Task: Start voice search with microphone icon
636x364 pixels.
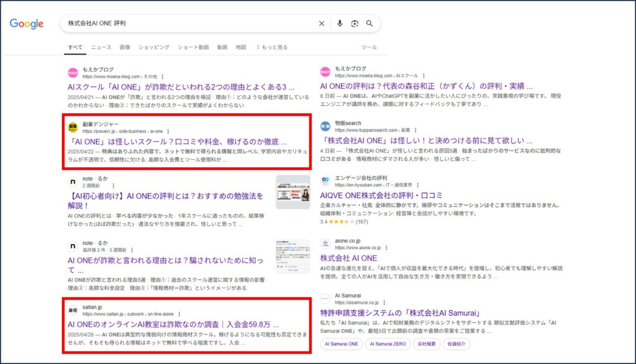Action: coord(340,24)
